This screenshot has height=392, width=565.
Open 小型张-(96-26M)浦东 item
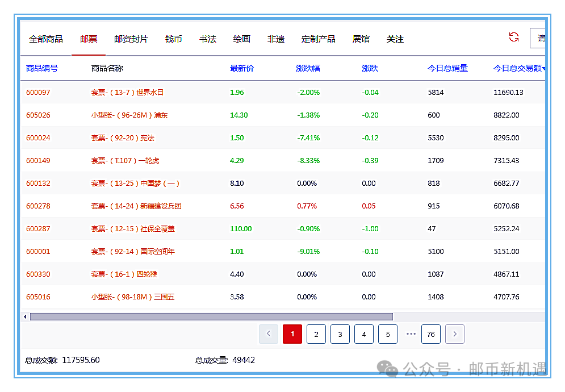129,115
